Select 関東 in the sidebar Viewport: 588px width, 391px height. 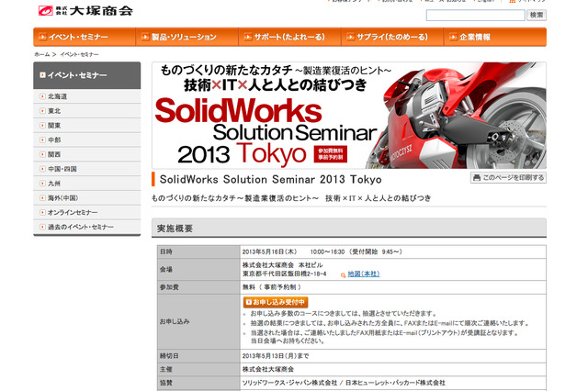click(87, 126)
